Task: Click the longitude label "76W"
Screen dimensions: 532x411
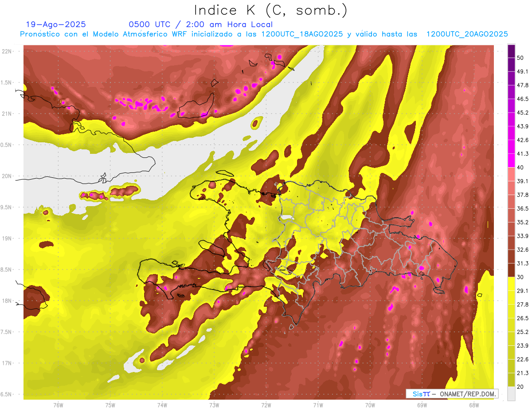Action: [x=58, y=405]
